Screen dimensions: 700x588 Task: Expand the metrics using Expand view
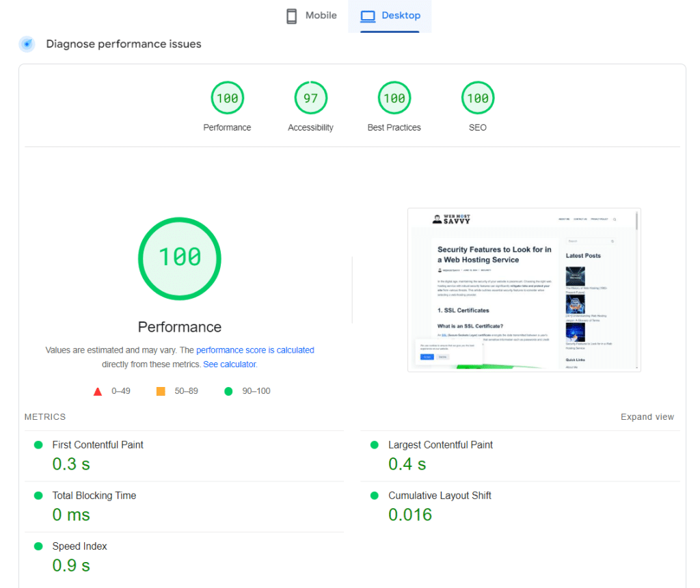pyautogui.click(x=647, y=416)
